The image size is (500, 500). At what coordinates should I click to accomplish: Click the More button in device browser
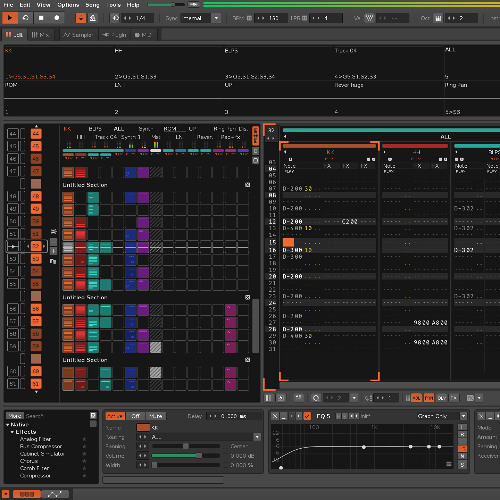(15, 416)
